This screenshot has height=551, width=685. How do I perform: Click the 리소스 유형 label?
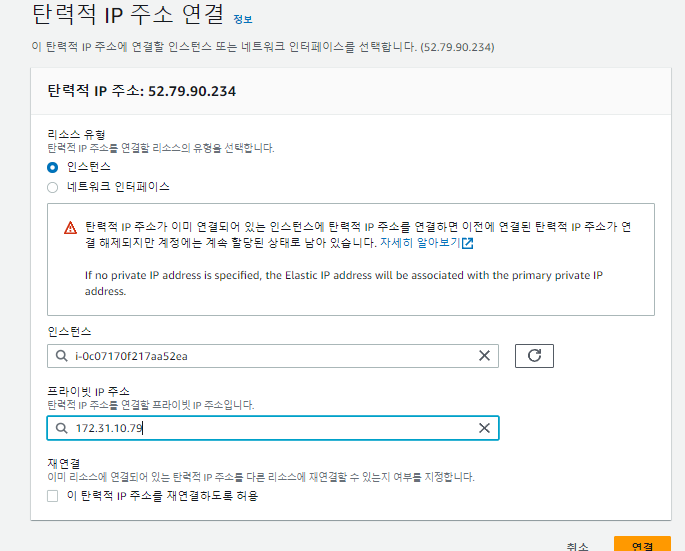pyautogui.click(x=76, y=134)
